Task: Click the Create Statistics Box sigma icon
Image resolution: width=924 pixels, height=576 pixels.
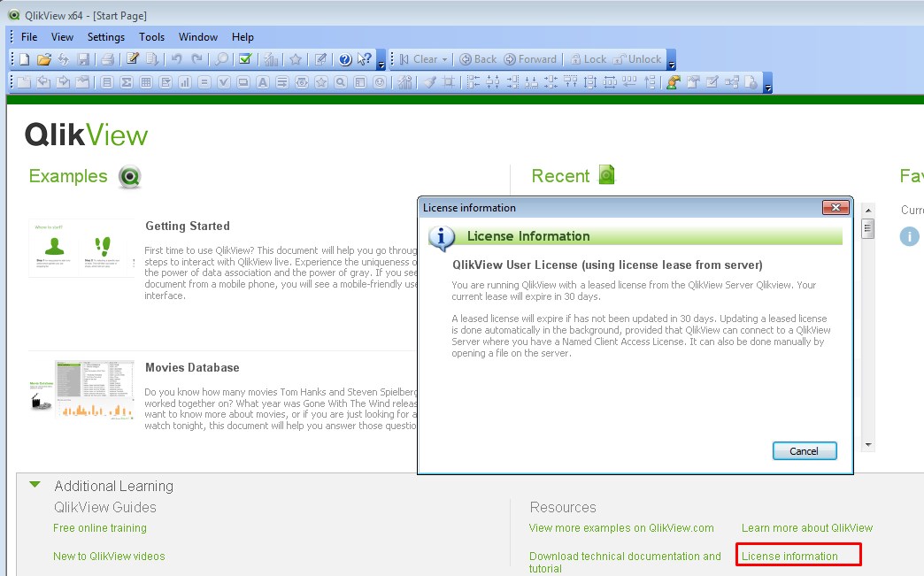Action: tap(126, 82)
